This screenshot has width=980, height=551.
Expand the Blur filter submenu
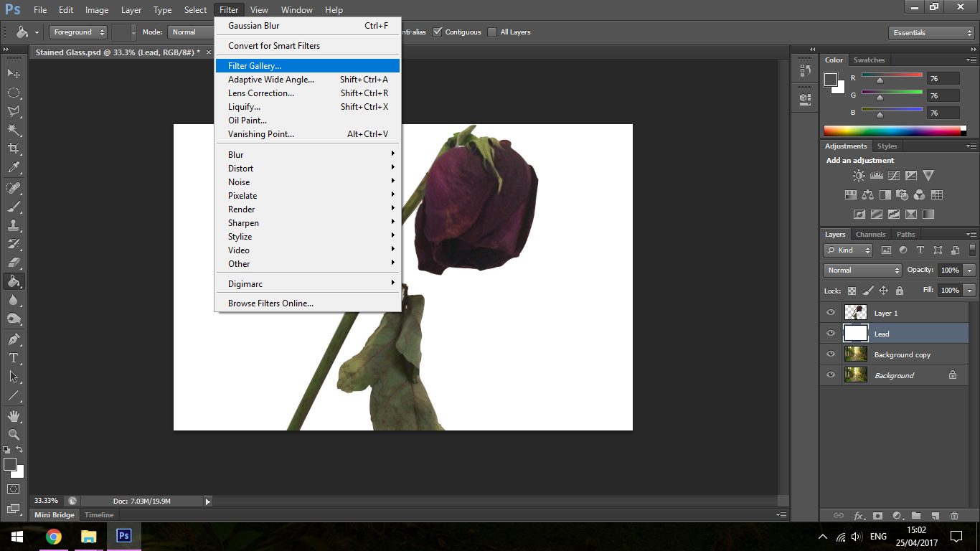coord(308,155)
